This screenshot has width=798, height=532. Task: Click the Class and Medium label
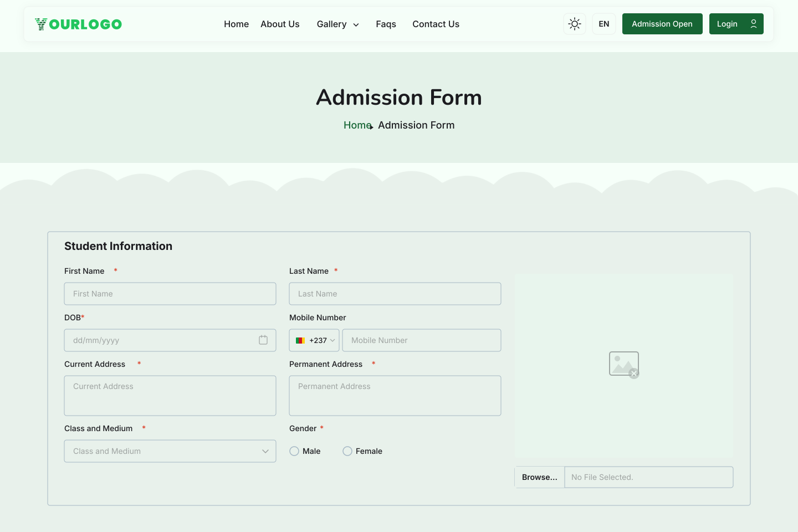point(99,428)
